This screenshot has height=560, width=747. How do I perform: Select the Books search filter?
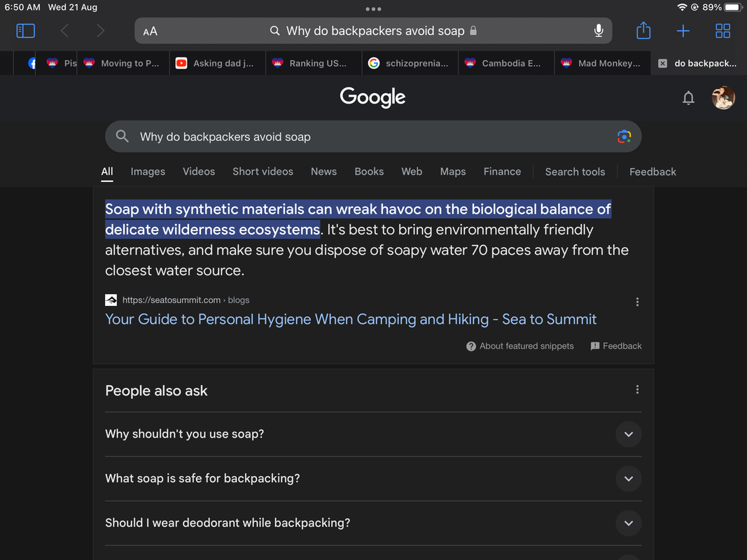pos(369,171)
